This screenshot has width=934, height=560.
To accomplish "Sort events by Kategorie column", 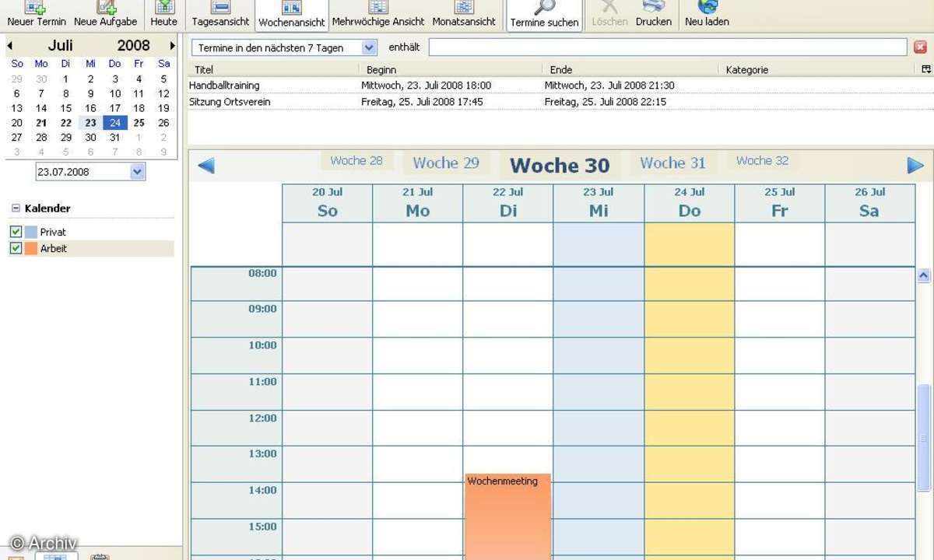I will point(819,69).
